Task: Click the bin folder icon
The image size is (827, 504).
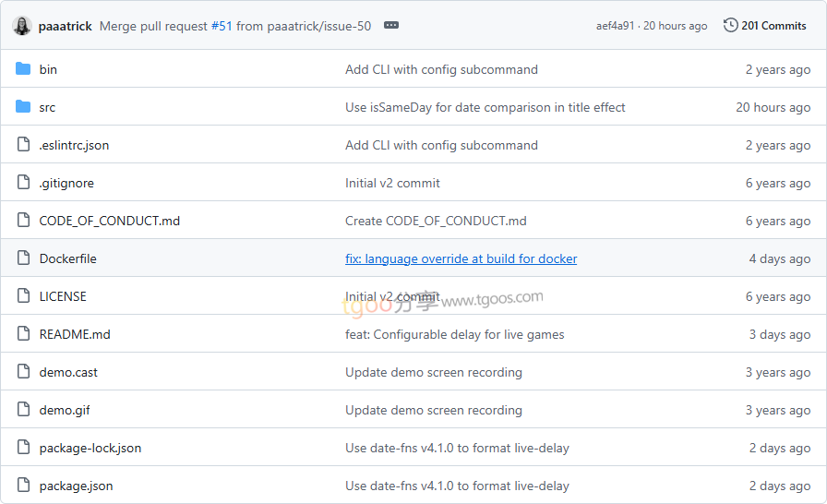Action: pos(23,69)
